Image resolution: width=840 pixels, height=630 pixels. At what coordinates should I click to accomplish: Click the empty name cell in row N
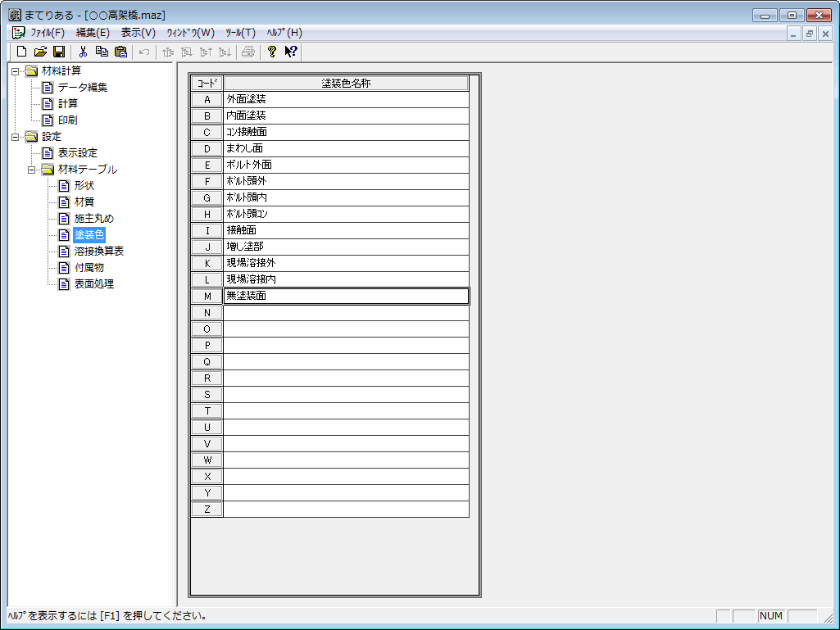click(x=346, y=312)
